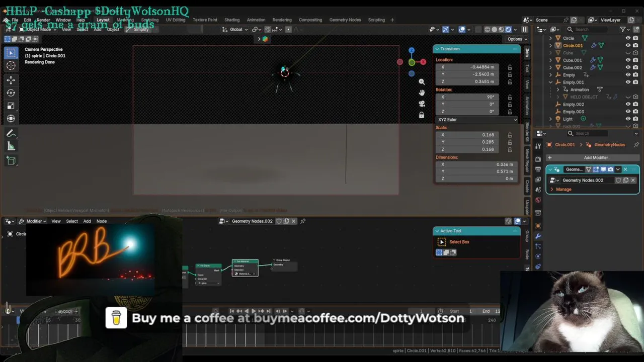The width and height of the screenshot is (644, 362).
Task: Open the node editor Modifier type dropdown
Action: coord(33,221)
